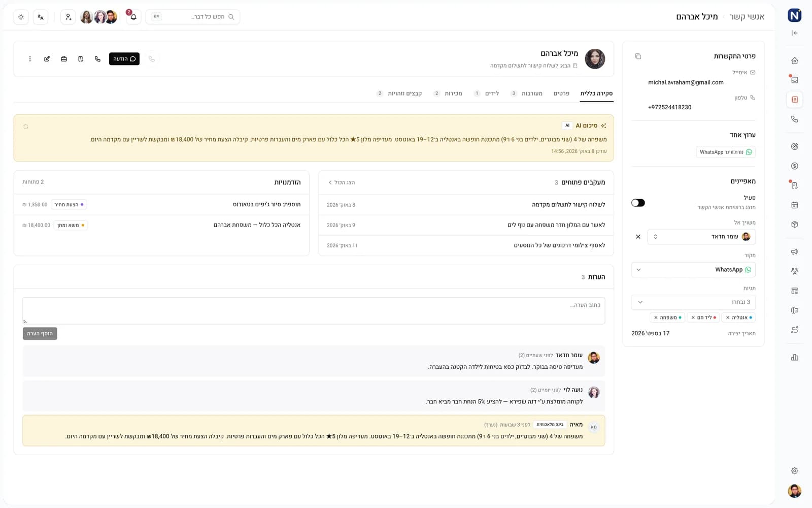Clear the assigned user with X button
The image size is (812, 508).
click(638, 237)
